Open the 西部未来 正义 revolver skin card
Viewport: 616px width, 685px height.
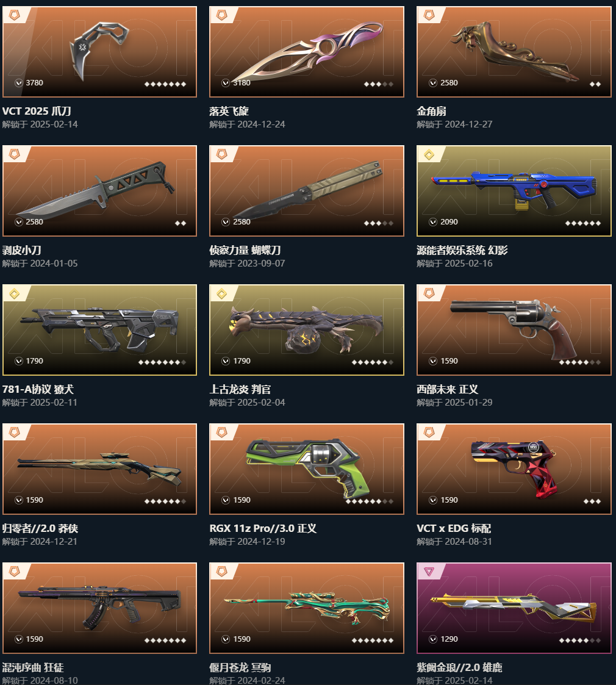[514, 330]
